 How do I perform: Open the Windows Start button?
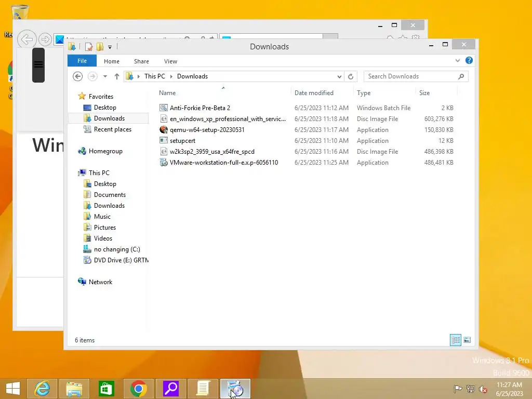[x=13, y=389]
